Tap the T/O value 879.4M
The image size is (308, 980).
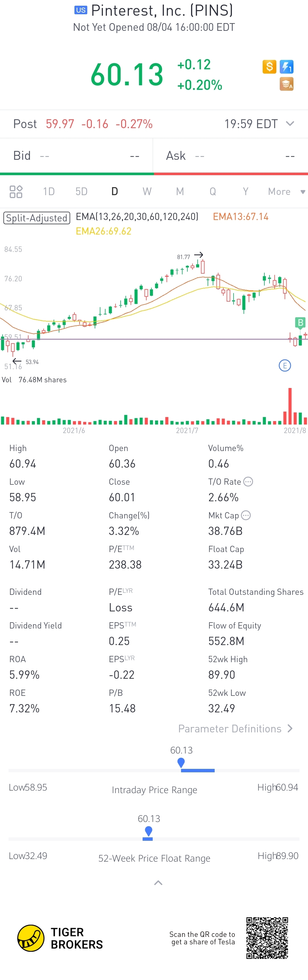27,531
